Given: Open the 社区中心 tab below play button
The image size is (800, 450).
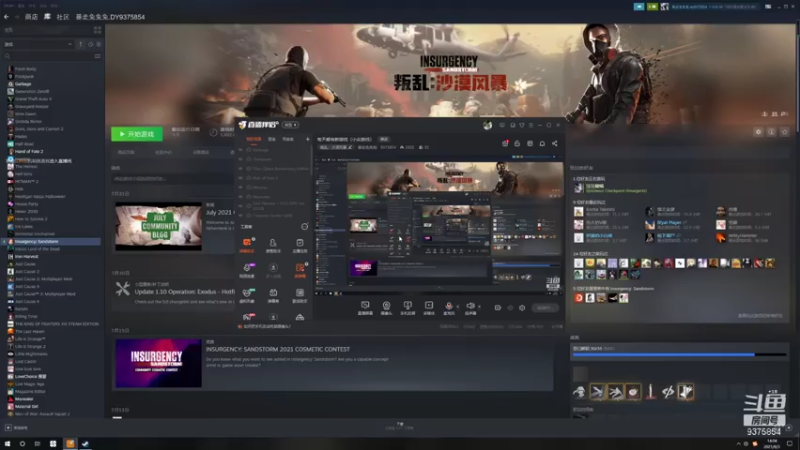Looking at the screenshot, I should pyautogui.click(x=163, y=152).
